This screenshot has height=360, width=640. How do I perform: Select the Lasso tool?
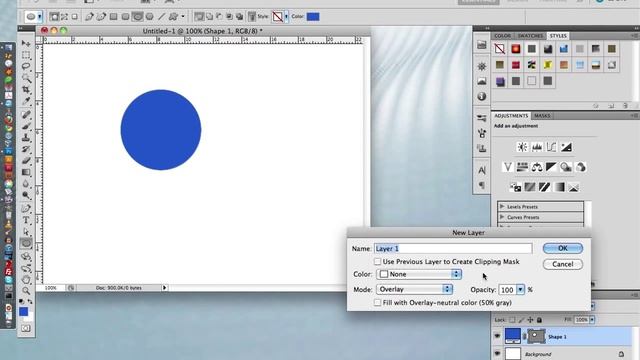[26, 66]
